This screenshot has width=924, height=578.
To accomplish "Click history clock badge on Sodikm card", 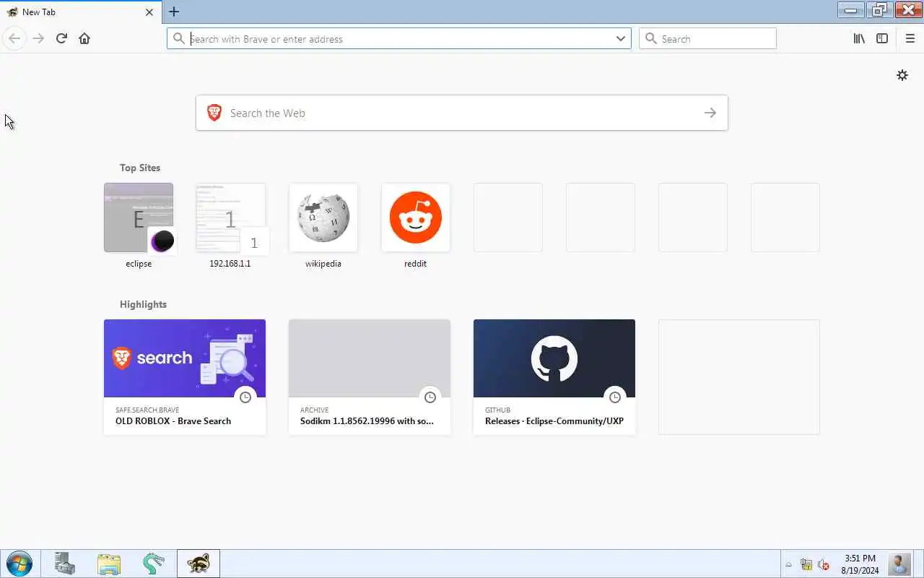I will point(430,397).
